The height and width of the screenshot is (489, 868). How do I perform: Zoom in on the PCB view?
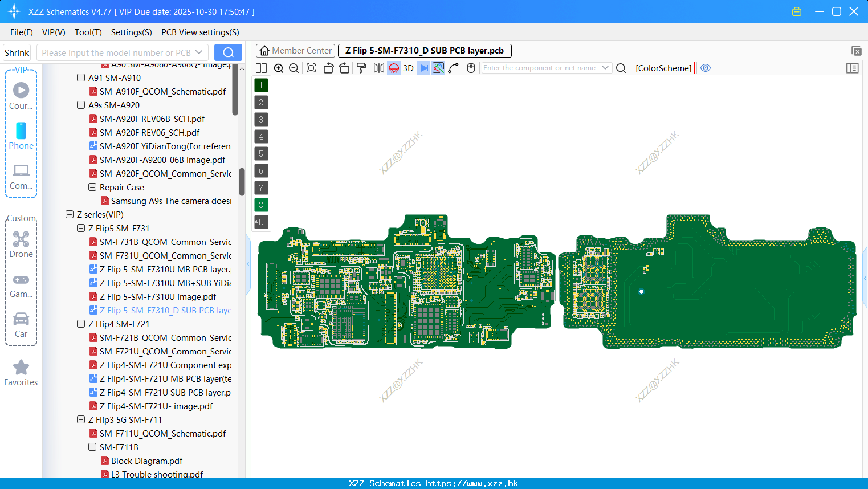[x=279, y=68]
